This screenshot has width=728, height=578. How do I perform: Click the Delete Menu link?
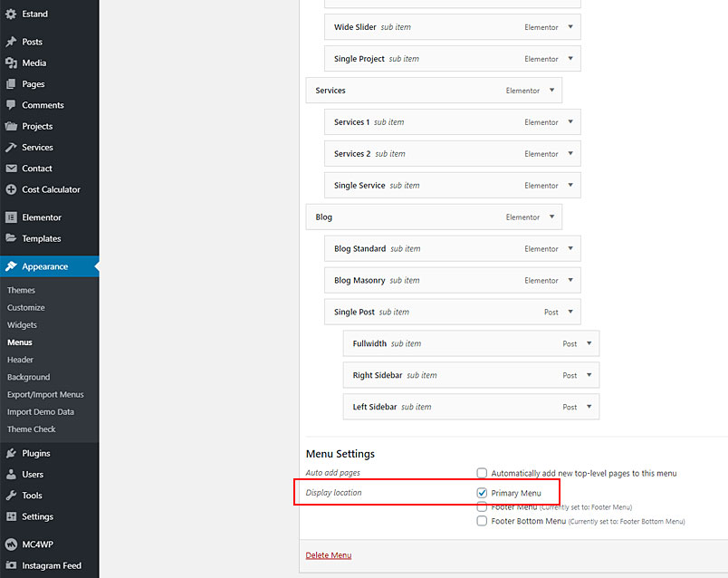click(x=329, y=555)
